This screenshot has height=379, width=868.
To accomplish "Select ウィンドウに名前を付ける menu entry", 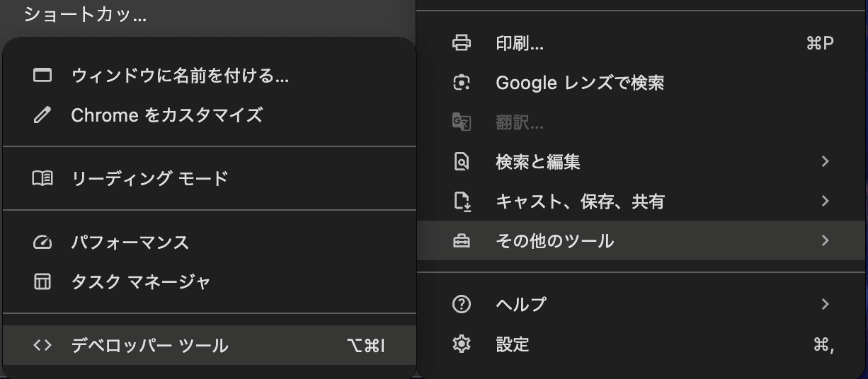I will click(210, 75).
